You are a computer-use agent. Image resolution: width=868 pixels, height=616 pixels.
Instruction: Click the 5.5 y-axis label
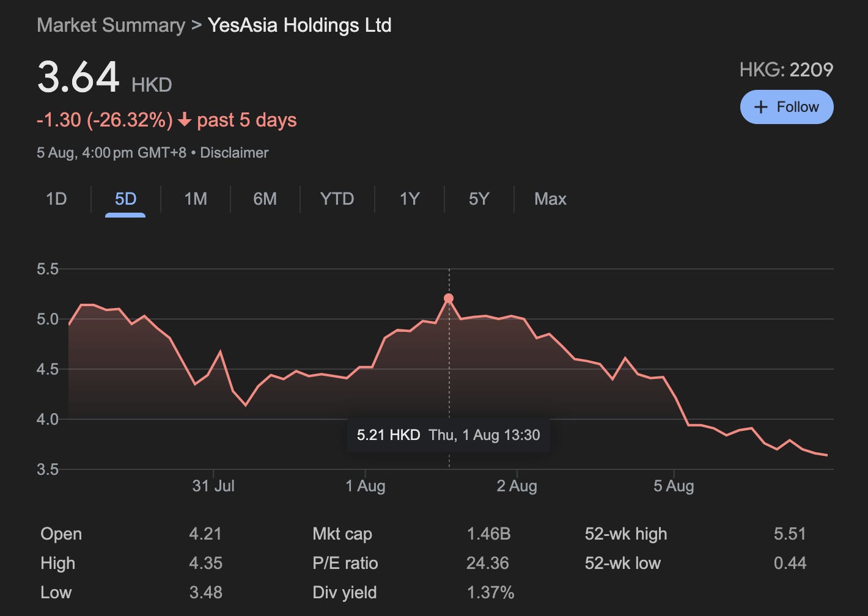click(48, 269)
